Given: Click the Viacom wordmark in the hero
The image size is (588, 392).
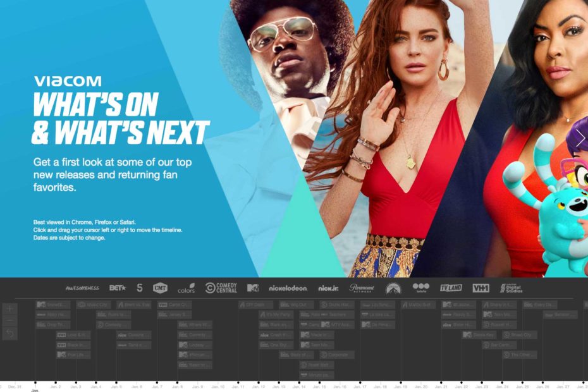Looking at the screenshot, I should click(68, 81).
